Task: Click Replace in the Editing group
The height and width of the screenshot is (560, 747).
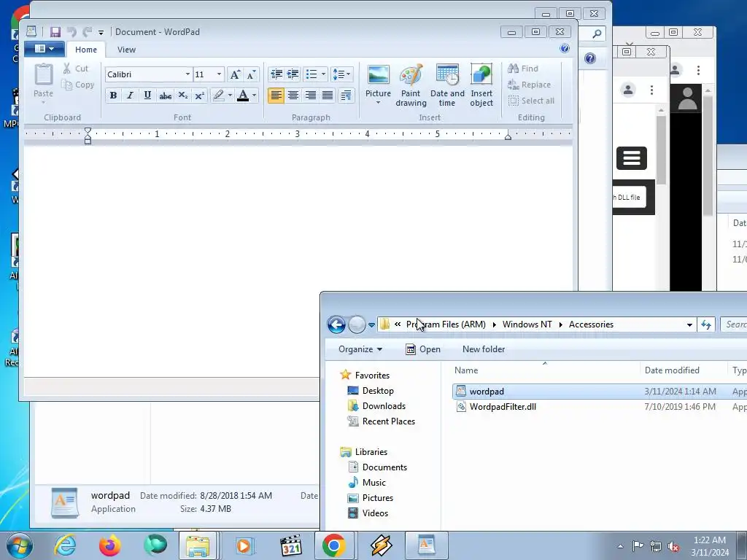Action: click(x=530, y=85)
